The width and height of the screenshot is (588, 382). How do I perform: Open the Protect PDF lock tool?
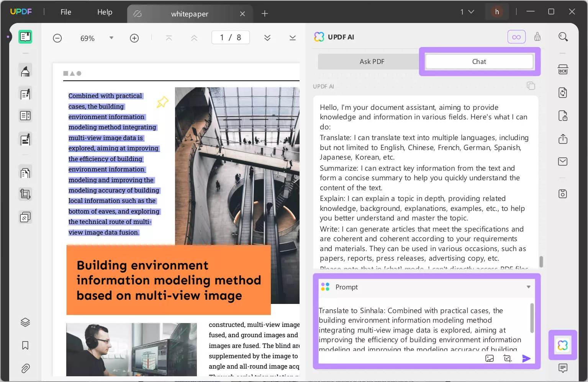point(563,116)
